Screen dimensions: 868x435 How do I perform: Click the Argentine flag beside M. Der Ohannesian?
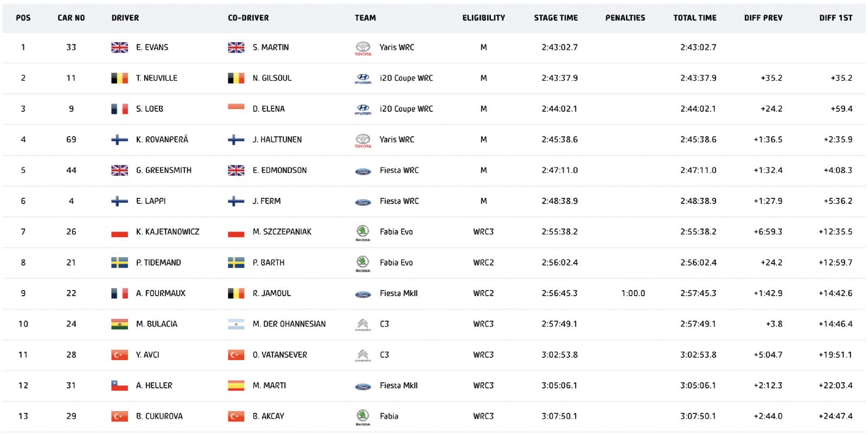click(x=236, y=324)
